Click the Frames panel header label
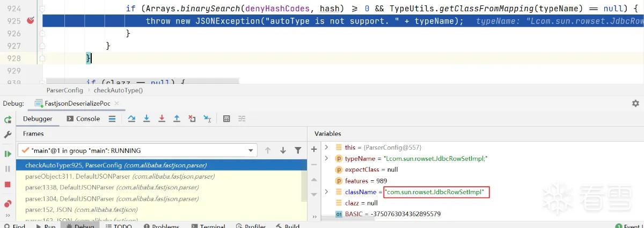Image resolution: width=644 pixels, height=228 pixels. [33, 134]
